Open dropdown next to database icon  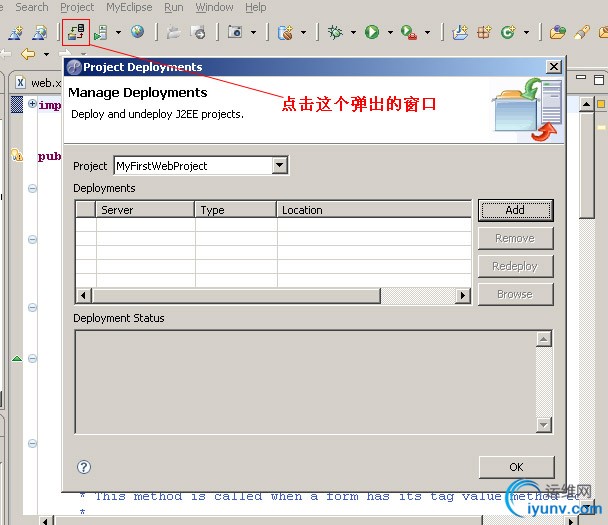(304, 33)
